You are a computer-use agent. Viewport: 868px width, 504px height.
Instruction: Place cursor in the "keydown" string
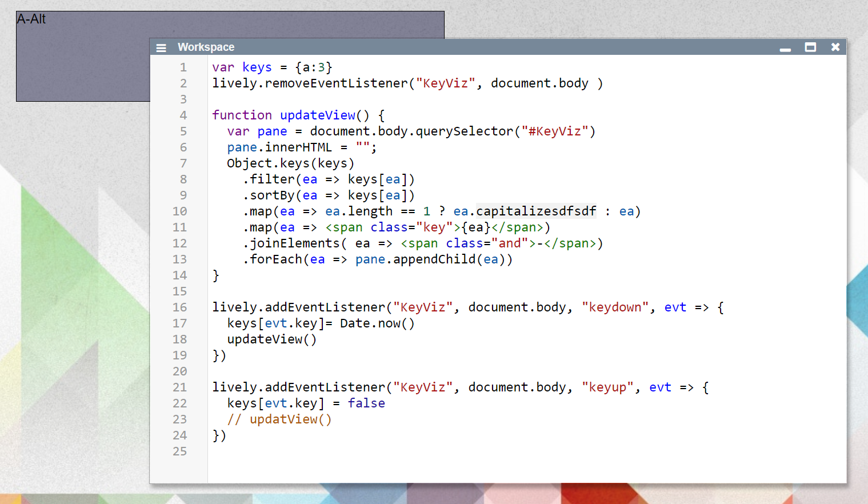tap(615, 307)
